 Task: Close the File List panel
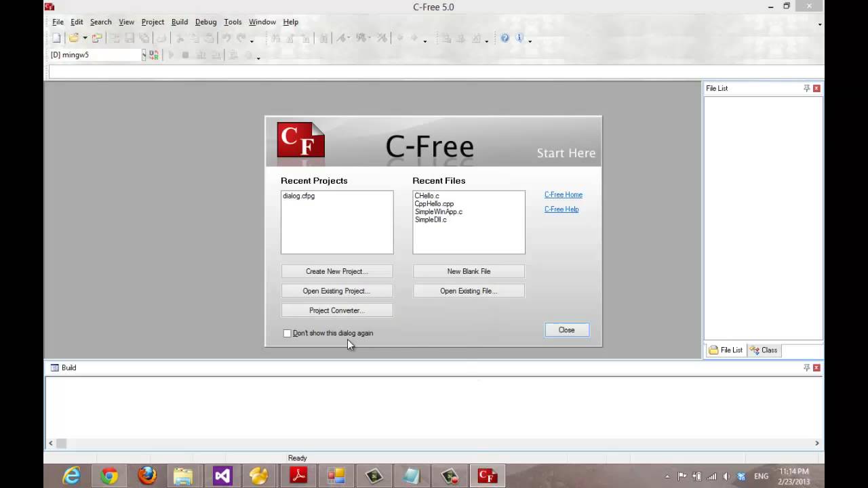tap(816, 88)
